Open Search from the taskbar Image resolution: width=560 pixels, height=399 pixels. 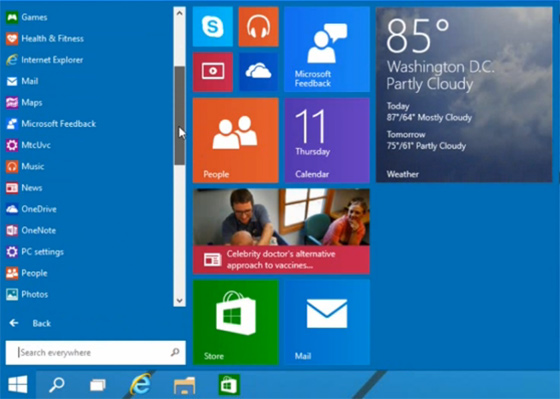pos(56,385)
